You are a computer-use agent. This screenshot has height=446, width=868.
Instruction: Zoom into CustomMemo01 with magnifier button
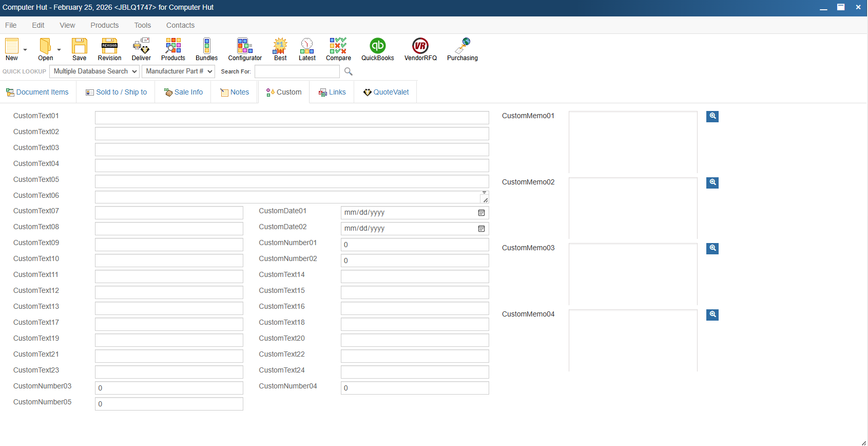712,117
